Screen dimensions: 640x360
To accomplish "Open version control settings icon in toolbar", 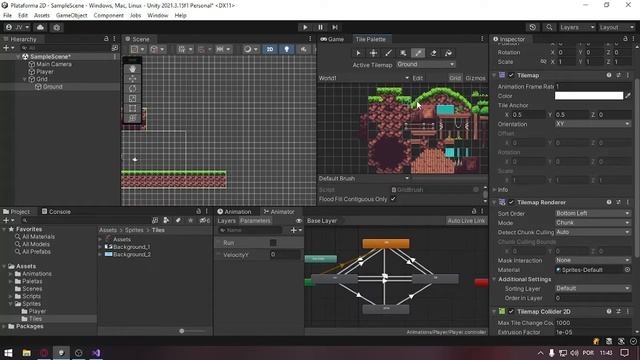I will [x=56, y=27].
